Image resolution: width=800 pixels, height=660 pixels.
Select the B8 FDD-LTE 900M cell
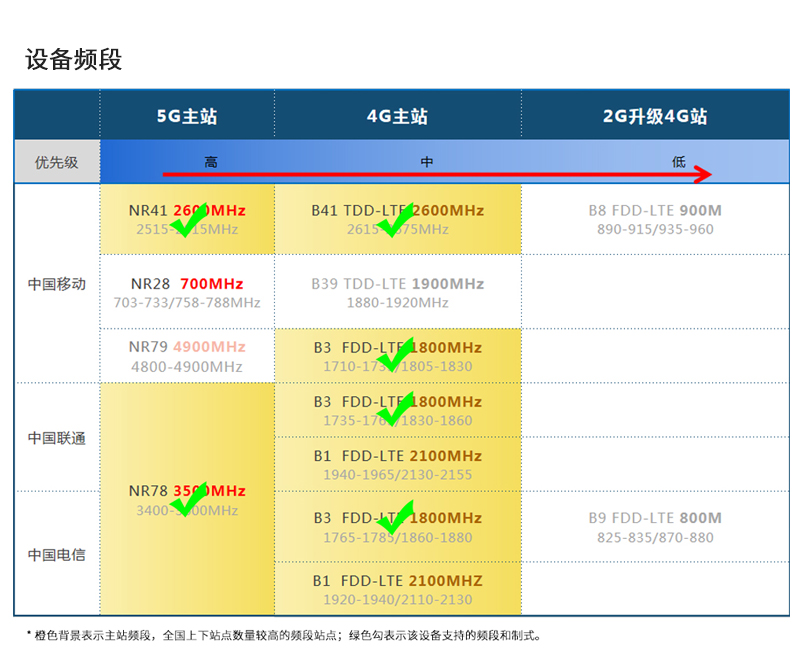(x=655, y=220)
